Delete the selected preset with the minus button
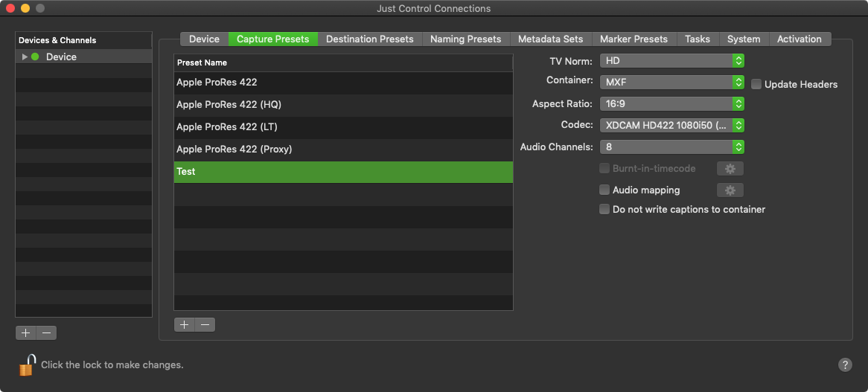868x392 pixels. (205, 324)
